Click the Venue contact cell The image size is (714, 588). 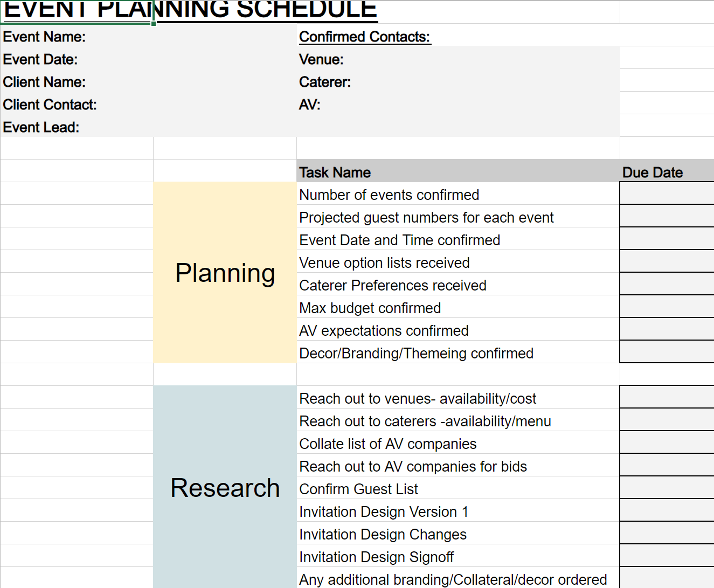(x=458, y=59)
